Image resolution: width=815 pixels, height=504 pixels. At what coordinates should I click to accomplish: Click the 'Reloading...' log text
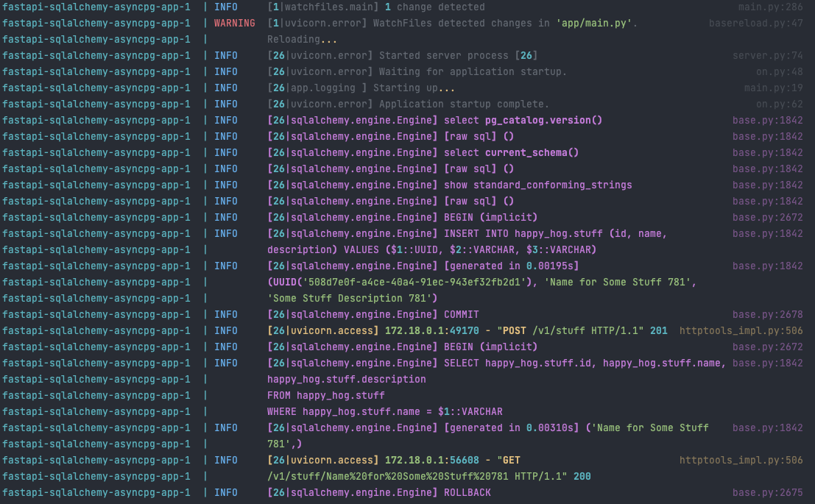tap(303, 39)
